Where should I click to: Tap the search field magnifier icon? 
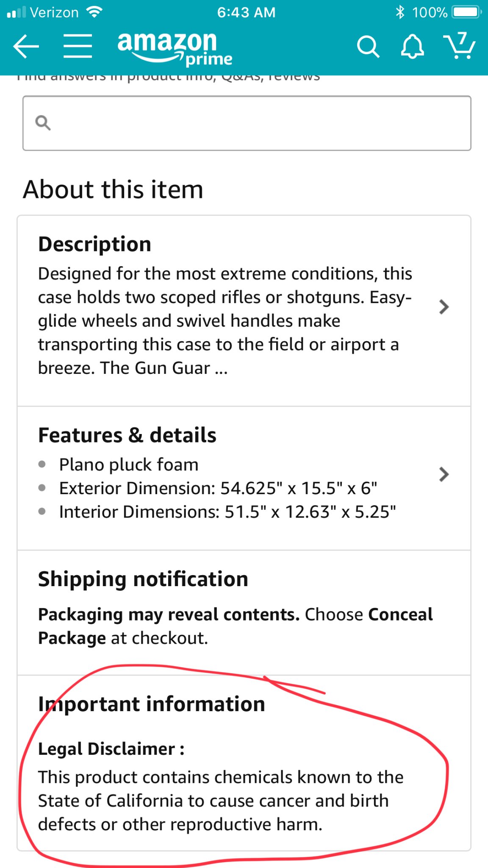tap(43, 123)
